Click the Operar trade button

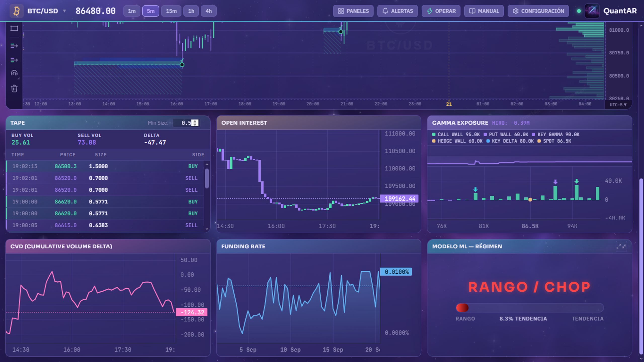pyautogui.click(x=441, y=11)
